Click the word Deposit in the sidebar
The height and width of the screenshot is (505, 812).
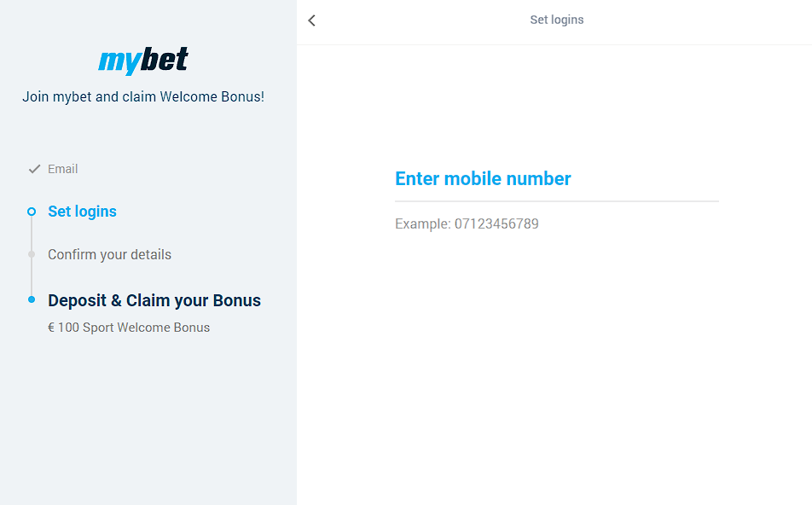point(78,300)
